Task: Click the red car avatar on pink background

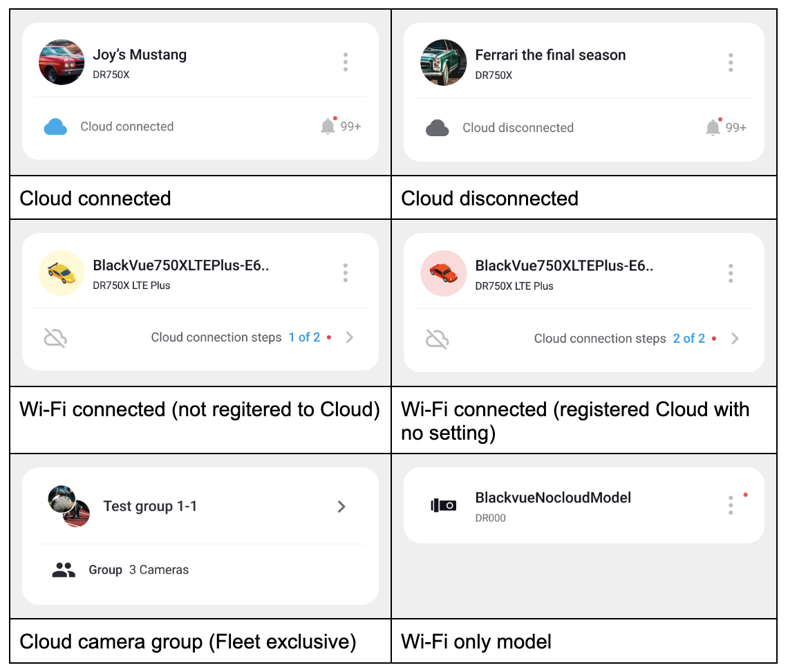Action: (x=444, y=273)
